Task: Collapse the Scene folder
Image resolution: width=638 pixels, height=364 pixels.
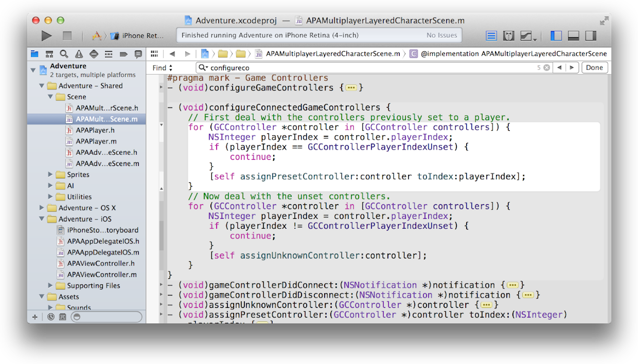Action: (x=50, y=97)
